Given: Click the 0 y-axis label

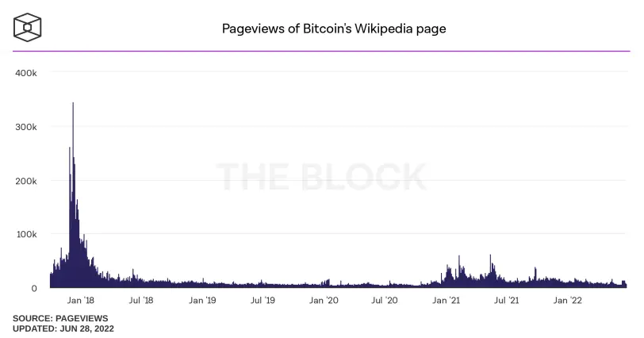Looking at the screenshot, I should pyautogui.click(x=34, y=288).
